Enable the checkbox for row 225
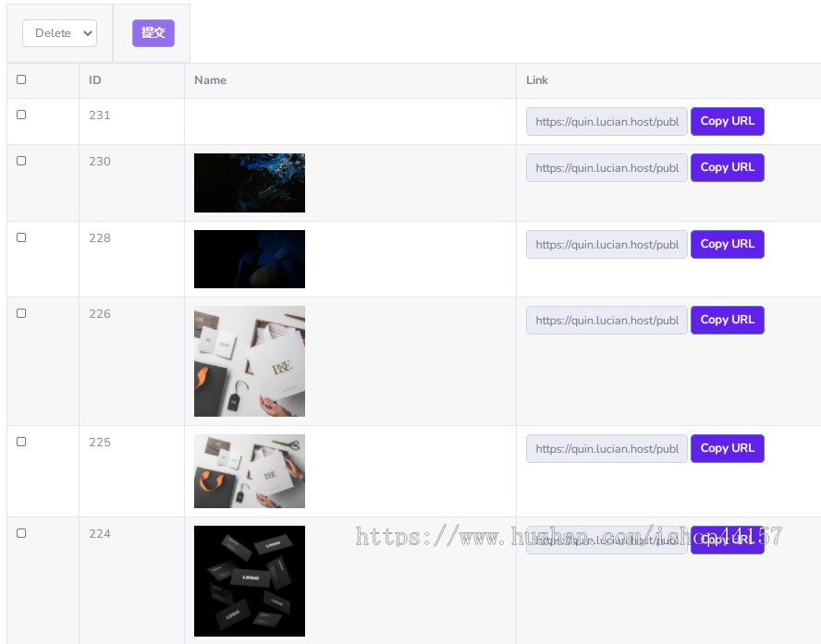 pos(21,442)
